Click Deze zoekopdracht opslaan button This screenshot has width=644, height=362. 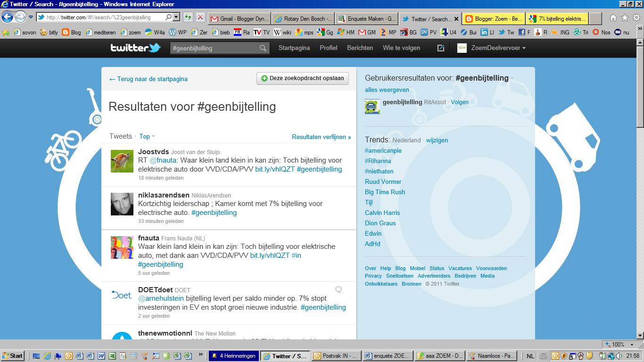[303, 78]
